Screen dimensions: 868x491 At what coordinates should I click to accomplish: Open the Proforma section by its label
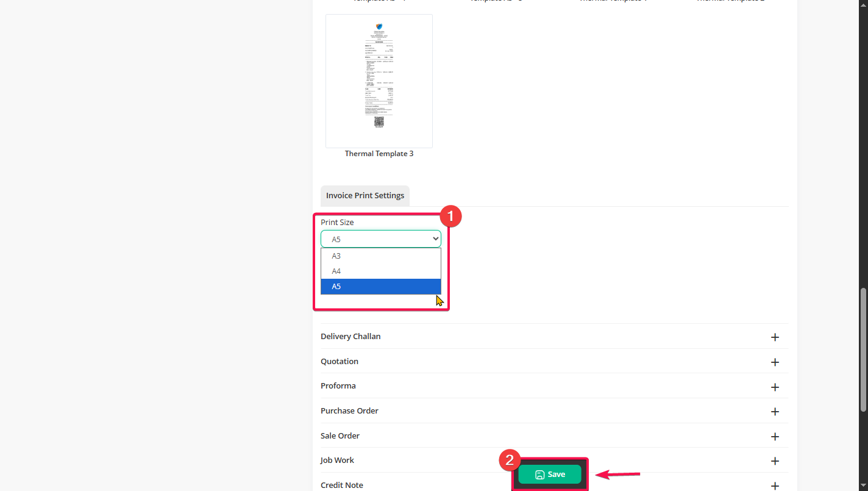(x=338, y=386)
